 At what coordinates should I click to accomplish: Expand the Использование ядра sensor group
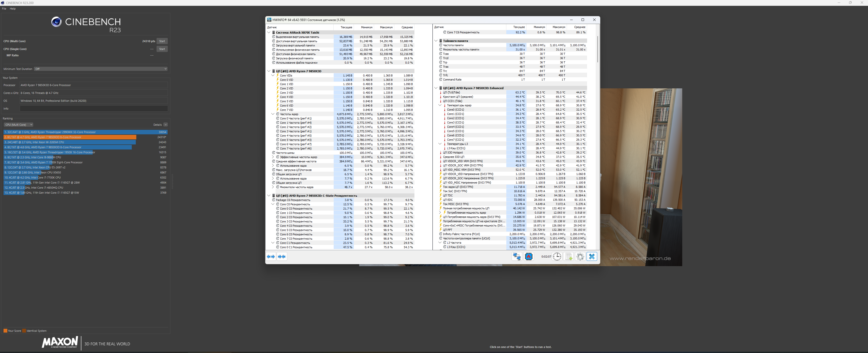(x=273, y=166)
